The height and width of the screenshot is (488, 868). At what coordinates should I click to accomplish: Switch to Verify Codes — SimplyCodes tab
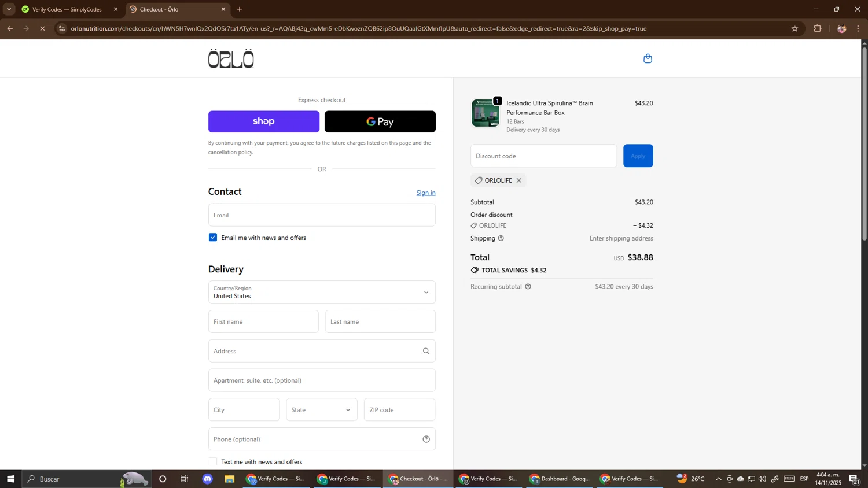point(65,9)
